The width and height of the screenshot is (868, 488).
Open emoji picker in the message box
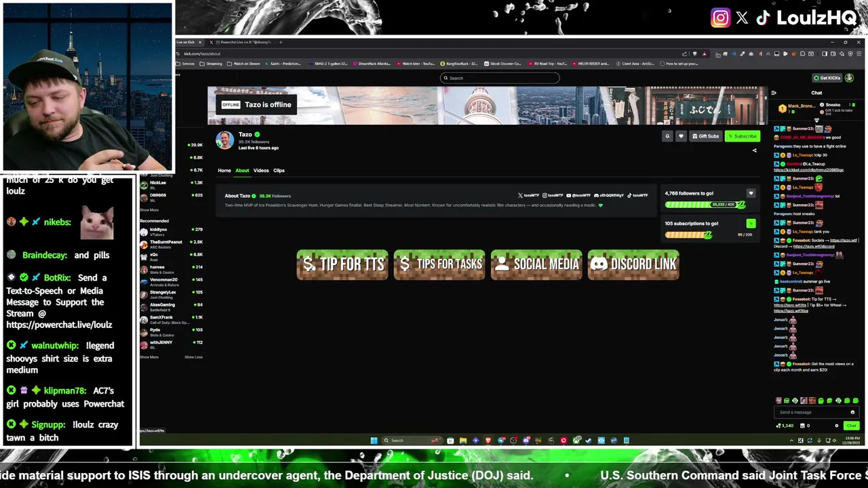point(852,412)
